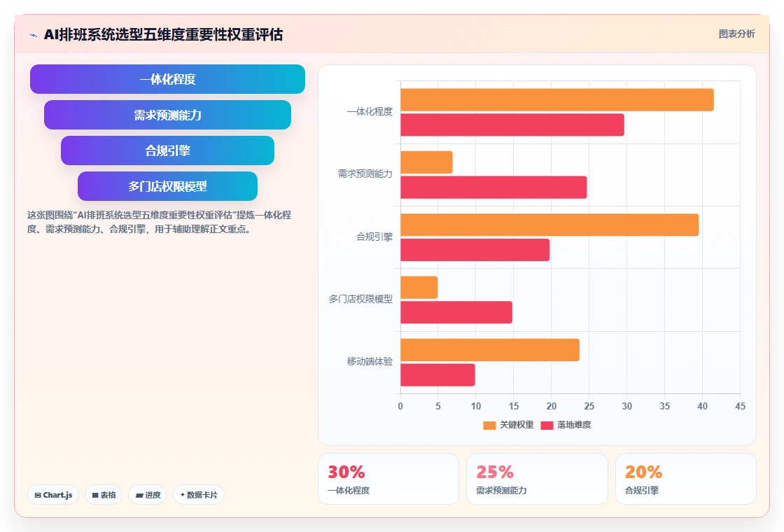
Task: Click the x-axis tick value 45
Action: point(740,407)
